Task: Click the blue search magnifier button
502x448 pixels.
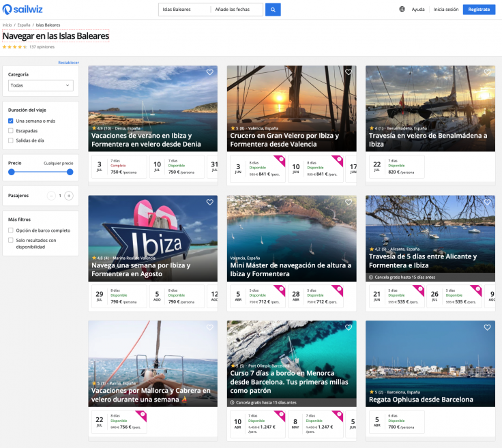Action: pos(273,10)
